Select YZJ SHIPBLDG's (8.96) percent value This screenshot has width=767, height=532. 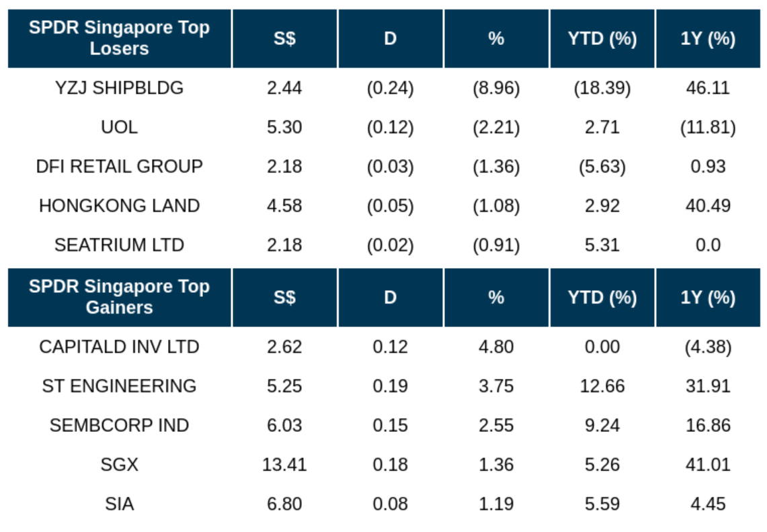[496, 88]
